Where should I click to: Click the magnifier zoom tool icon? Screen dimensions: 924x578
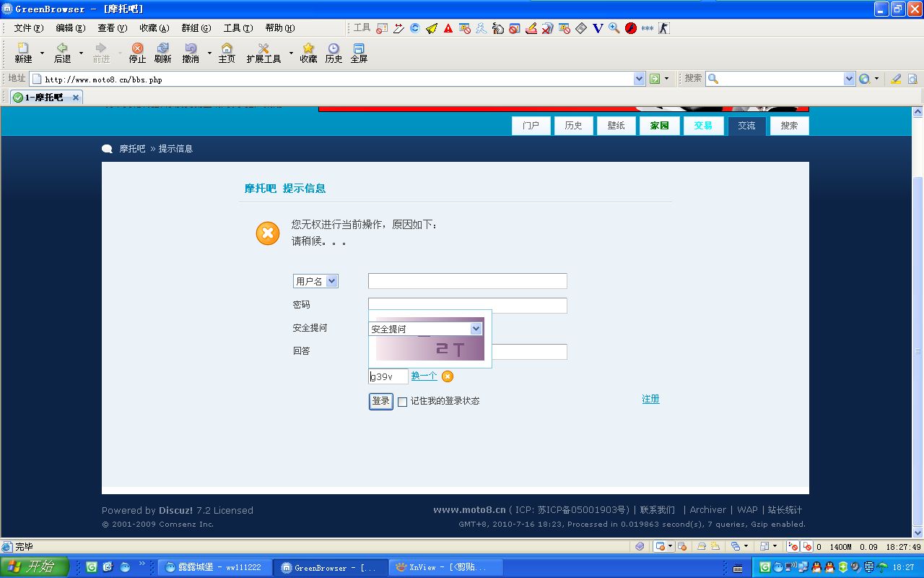pyautogui.click(x=614, y=28)
